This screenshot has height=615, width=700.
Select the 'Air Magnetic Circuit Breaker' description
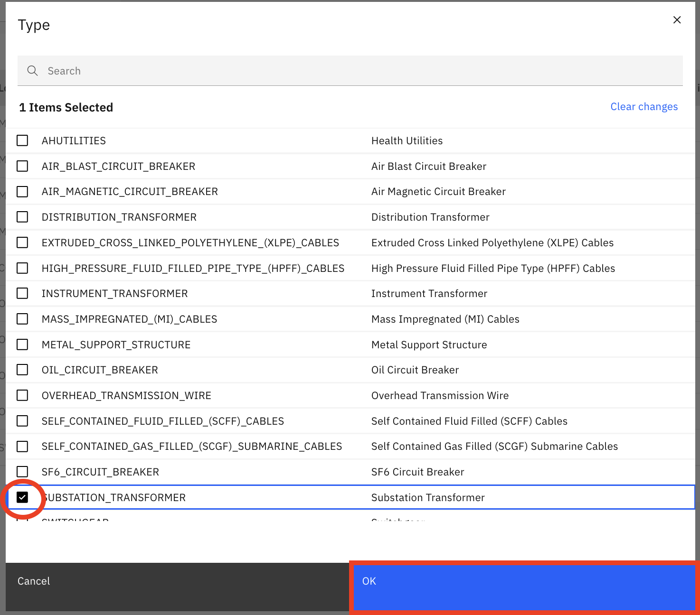coord(438,192)
